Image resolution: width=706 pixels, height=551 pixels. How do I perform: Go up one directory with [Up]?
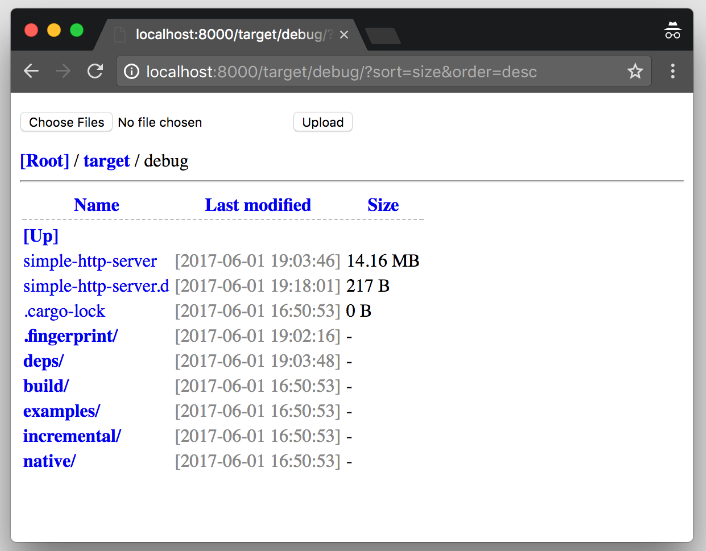pos(41,236)
